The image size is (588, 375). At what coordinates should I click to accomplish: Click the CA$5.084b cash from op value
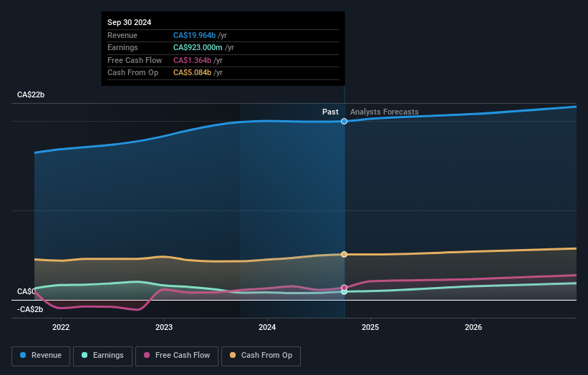point(192,73)
